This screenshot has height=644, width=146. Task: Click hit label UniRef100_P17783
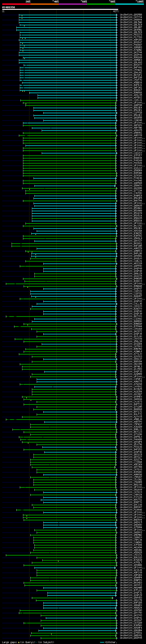pos(131,37)
